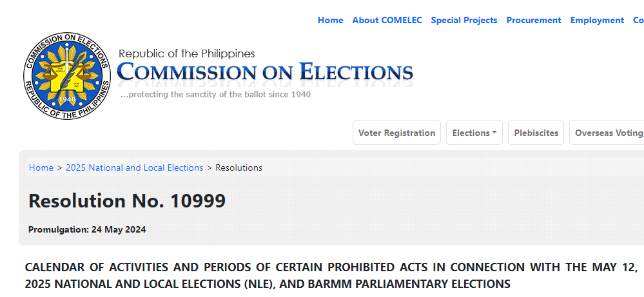Image resolution: width=644 pixels, height=297 pixels.
Task: Click the sanctity of the ballot tagline
Action: click(x=215, y=95)
